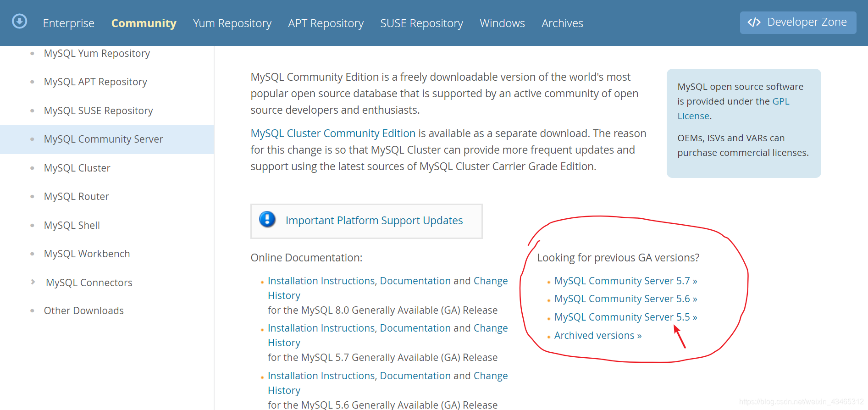Open MySQL APT Repository in sidebar

(x=95, y=82)
